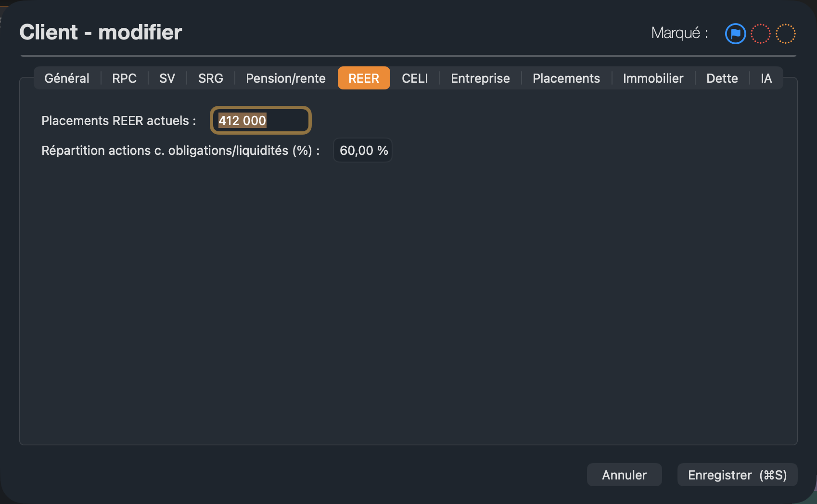Viewport: 817px width, 504px height.
Task: Select the active REER tab
Action: point(364,78)
